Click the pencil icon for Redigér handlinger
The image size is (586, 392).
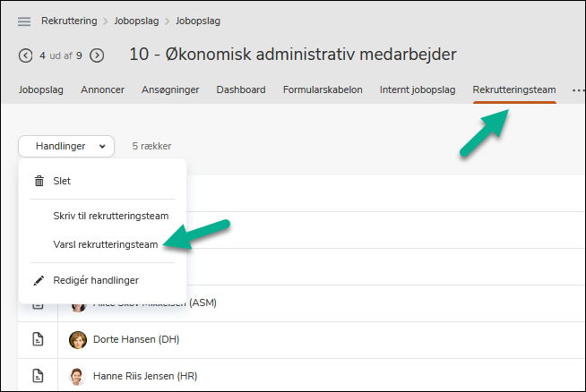pos(39,280)
